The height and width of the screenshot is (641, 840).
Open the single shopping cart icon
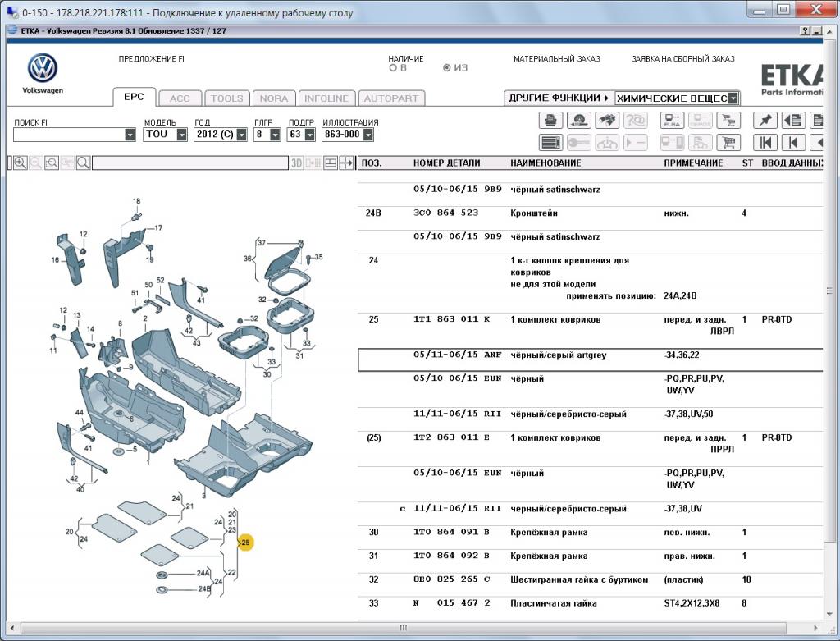[x=728, y=143]
